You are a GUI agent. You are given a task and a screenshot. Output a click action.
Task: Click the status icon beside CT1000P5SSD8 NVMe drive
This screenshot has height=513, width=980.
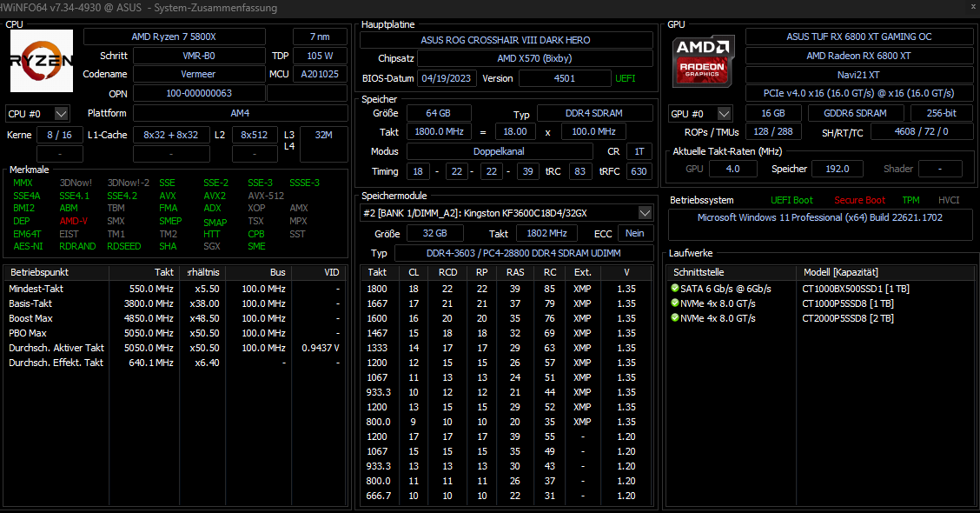(675, 303)
